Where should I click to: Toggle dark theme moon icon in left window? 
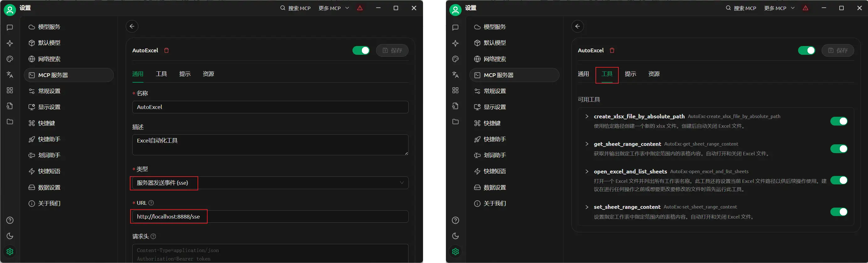coord(10,236)
